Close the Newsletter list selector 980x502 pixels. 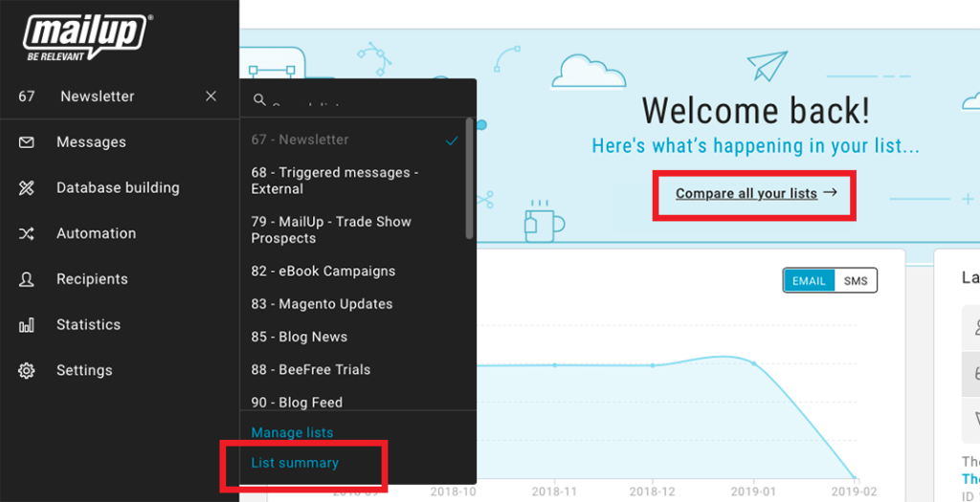tap(212, 97)
